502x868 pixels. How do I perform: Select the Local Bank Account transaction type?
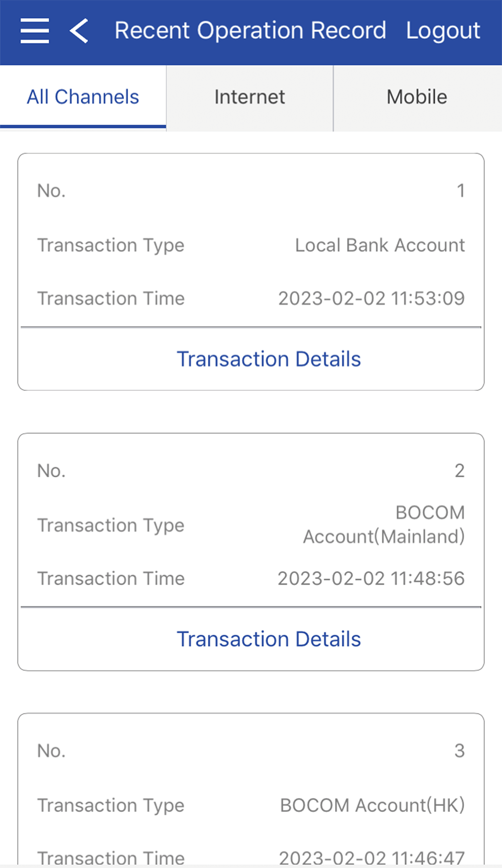click(380, 245)
